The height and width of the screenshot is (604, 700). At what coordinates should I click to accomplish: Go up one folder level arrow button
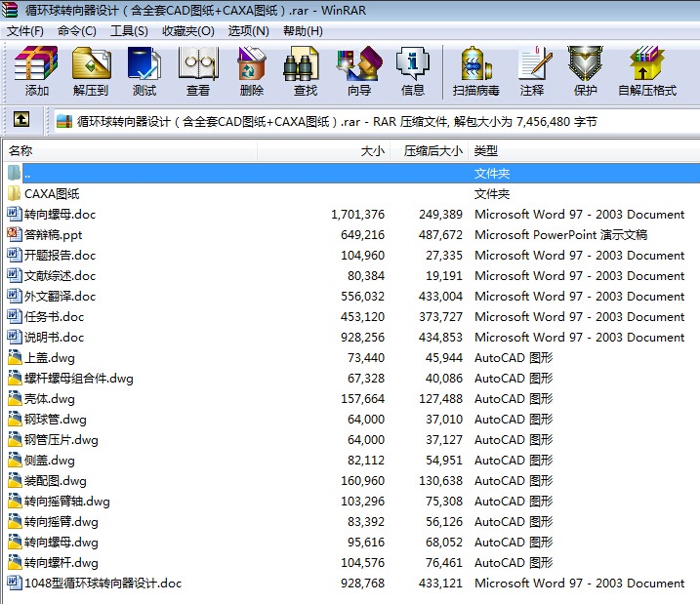pos(21,120)
